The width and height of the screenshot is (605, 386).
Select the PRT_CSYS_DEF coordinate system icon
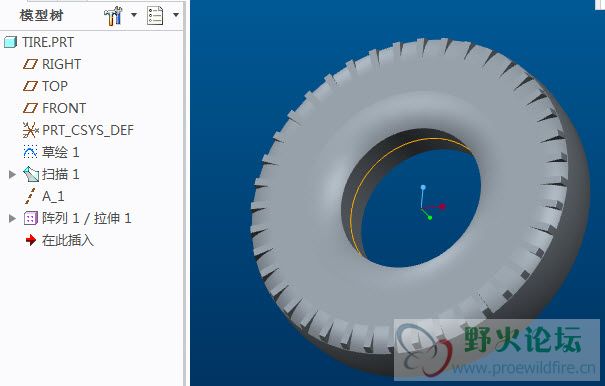point(30,130)
